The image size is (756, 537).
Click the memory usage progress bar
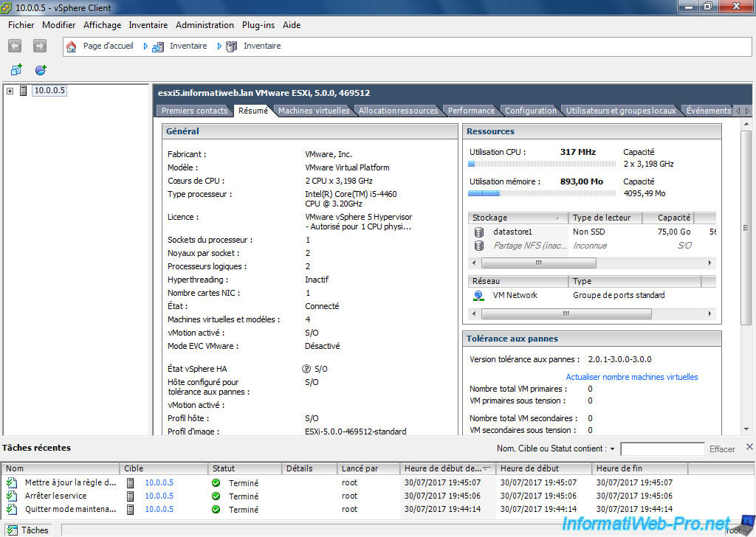click(x=542, y=193)
